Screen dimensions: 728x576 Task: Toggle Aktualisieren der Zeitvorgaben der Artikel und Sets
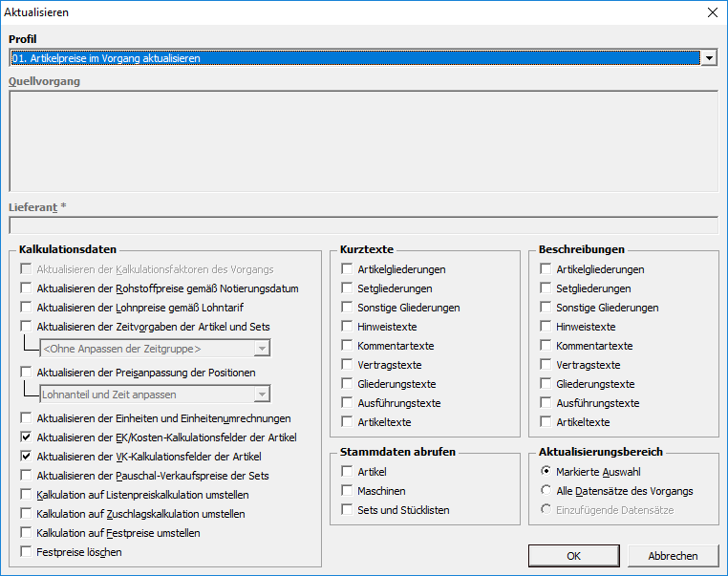click(x=27, y=327)
